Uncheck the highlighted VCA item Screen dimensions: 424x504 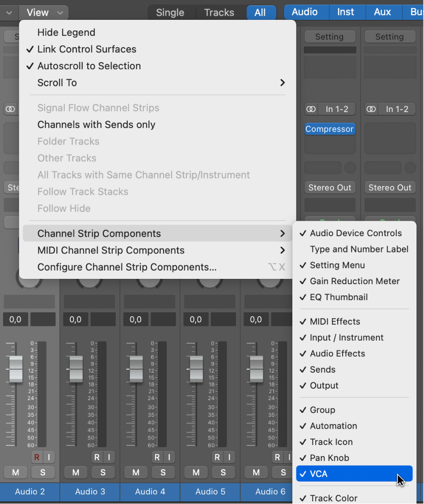coord(354,474)
